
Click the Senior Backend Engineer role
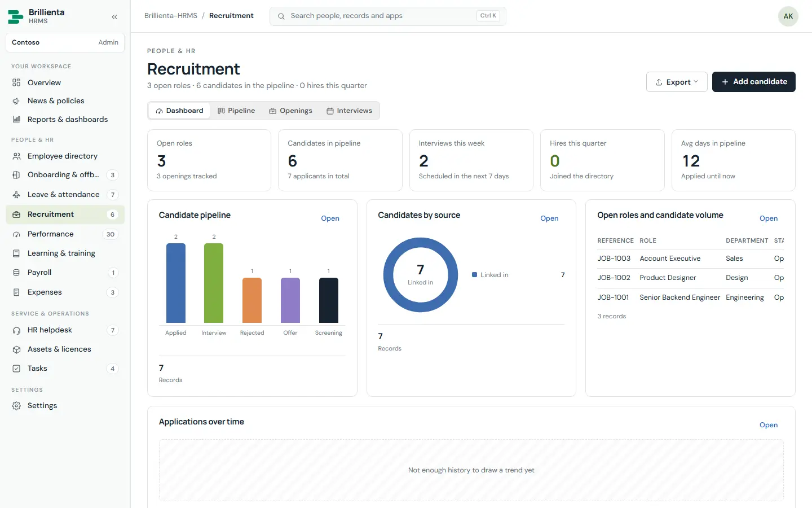pyautogui.click(x=679, y=297)
